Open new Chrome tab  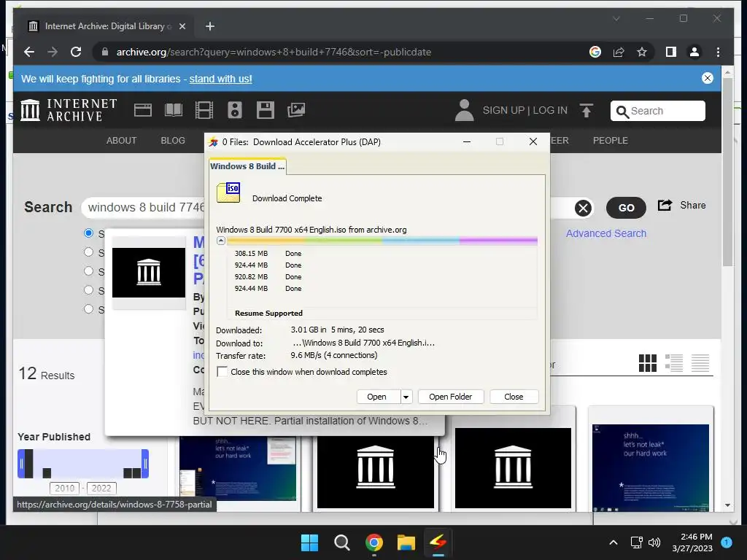[x=210, y=26]
